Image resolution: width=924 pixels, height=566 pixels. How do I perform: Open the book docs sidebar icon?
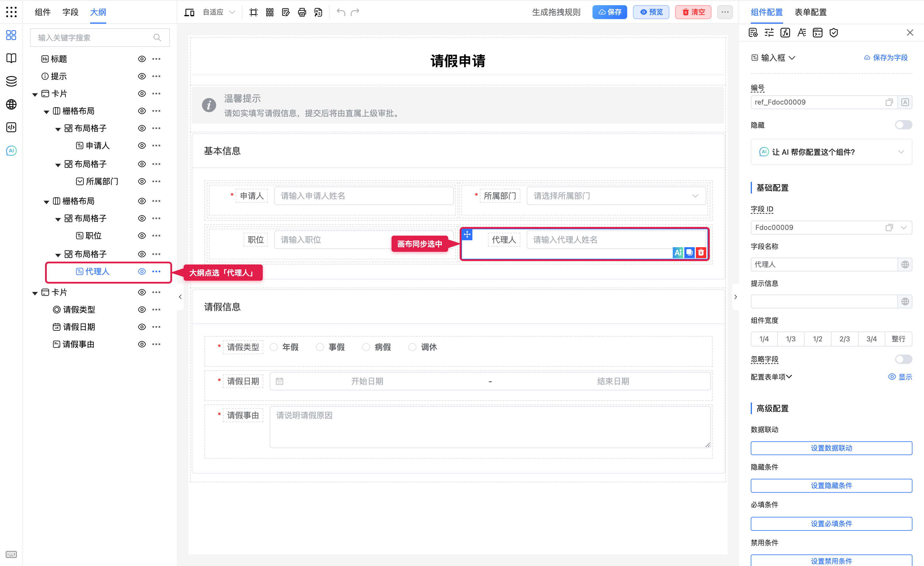coord(11,58)
